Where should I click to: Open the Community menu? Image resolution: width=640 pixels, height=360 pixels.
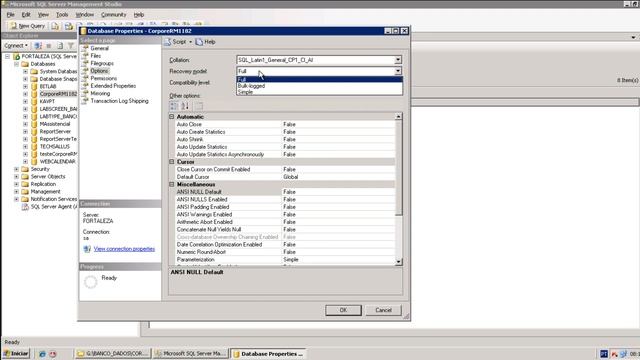(113, 15)
